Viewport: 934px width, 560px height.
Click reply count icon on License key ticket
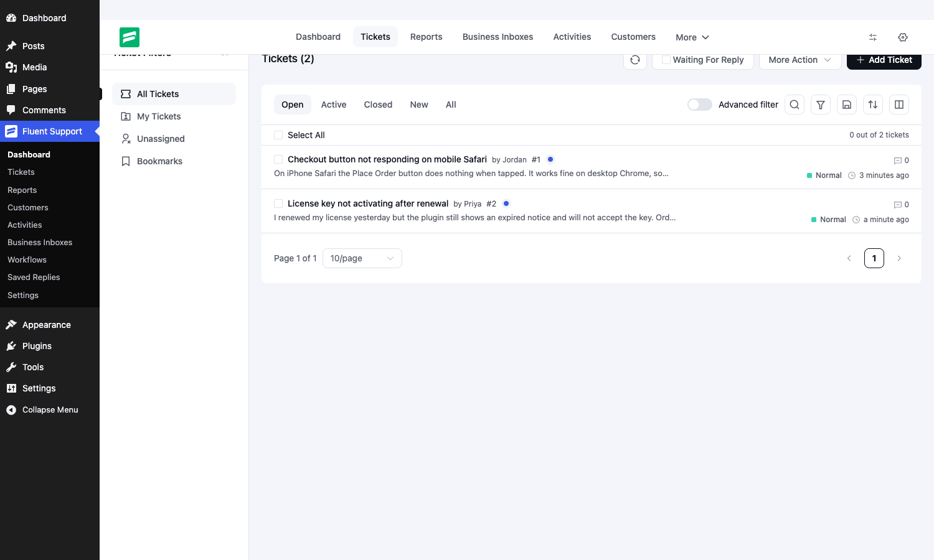coord(898,205)
